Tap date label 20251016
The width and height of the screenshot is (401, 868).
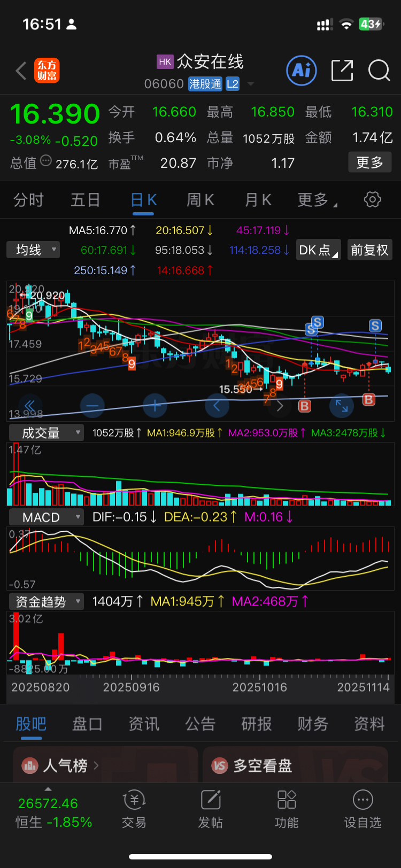pos(259,687)
